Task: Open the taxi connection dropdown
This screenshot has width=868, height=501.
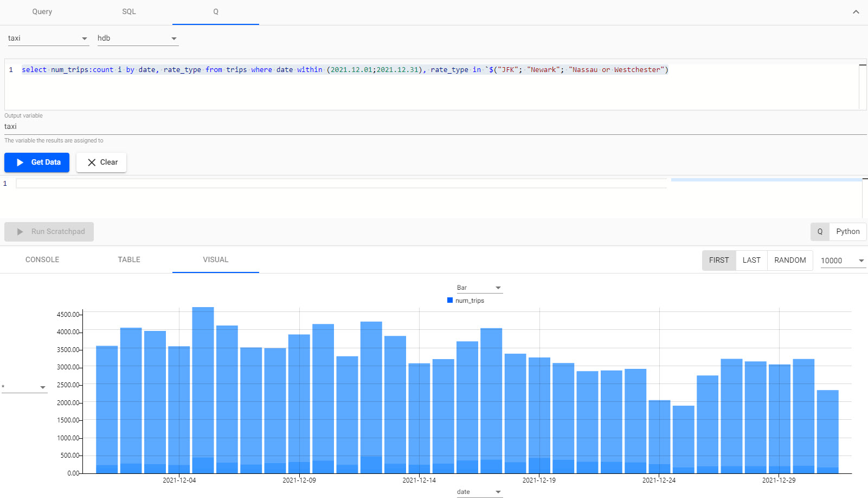Action: (x=48, y=38)
